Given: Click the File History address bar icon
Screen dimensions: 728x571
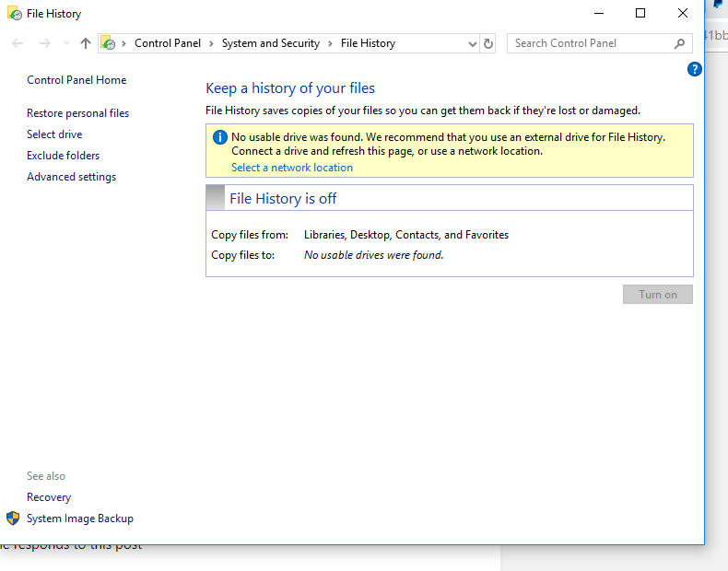Looking at the screenshot, I should 108,43.
